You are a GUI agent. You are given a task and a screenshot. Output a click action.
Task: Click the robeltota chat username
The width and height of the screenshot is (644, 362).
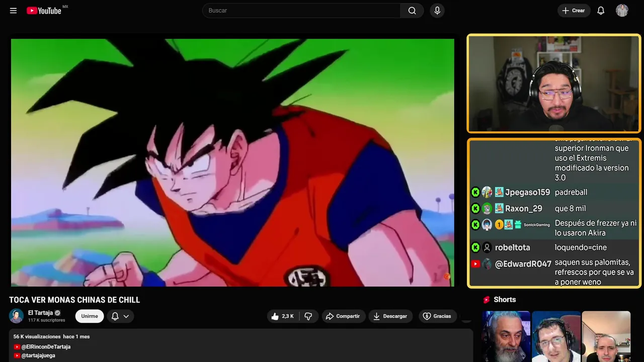[512, 247]
